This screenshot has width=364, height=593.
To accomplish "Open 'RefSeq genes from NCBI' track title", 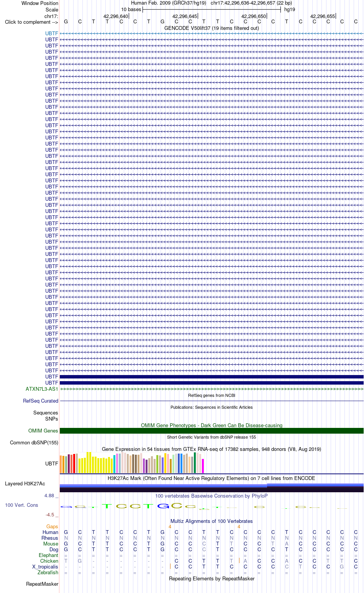I will (212, 395).
